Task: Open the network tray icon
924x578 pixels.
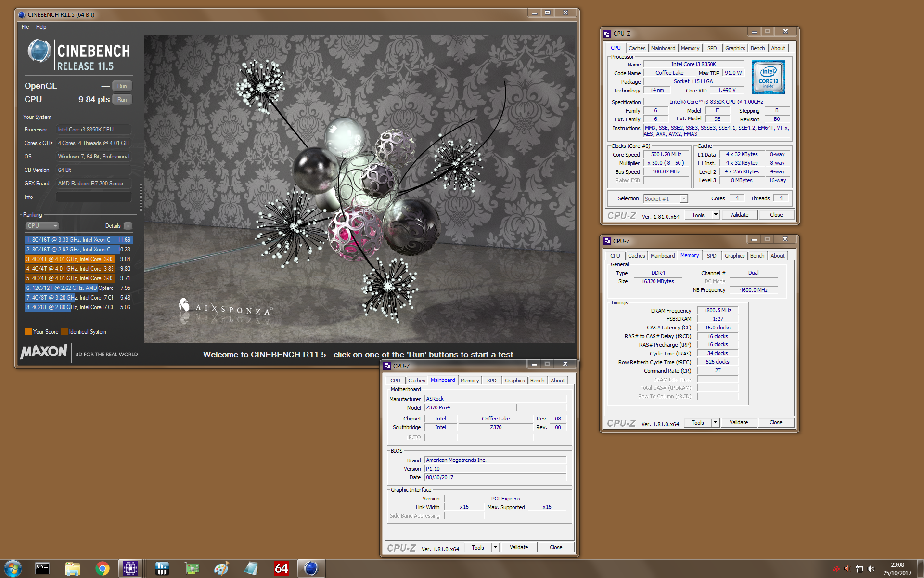Action: click(860, 569)
